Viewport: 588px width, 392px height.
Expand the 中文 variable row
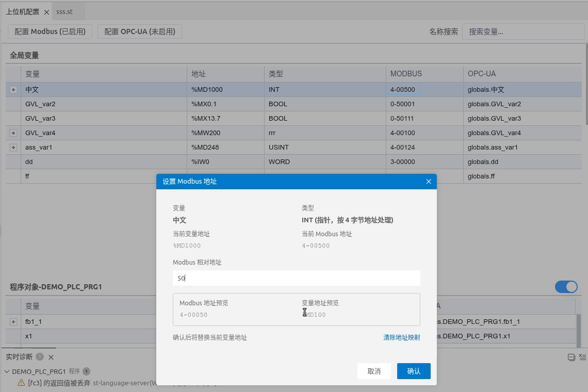coord(13,90)
